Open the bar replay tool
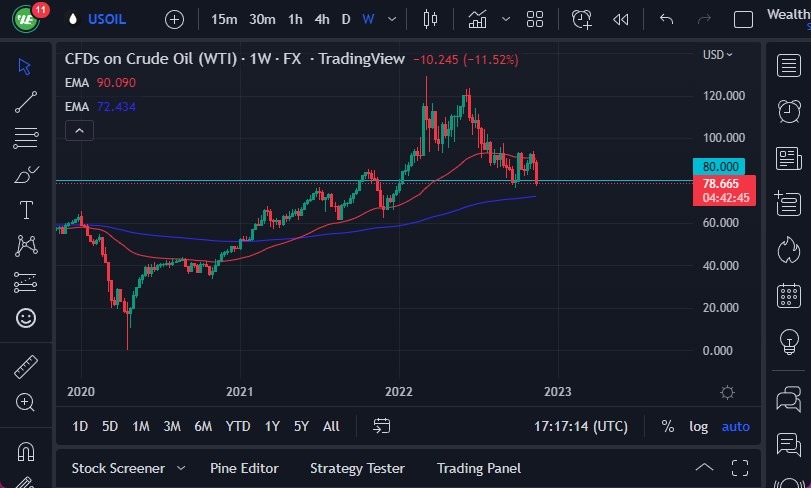The height and width of the screenshot is (488, 811). click(621, 19)
